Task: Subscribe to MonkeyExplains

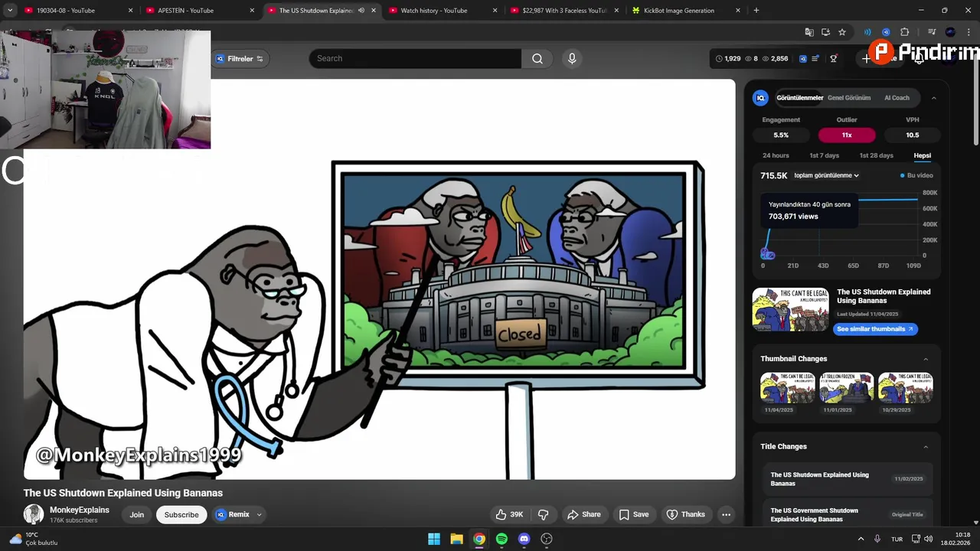Action: (x=181, y=514)
